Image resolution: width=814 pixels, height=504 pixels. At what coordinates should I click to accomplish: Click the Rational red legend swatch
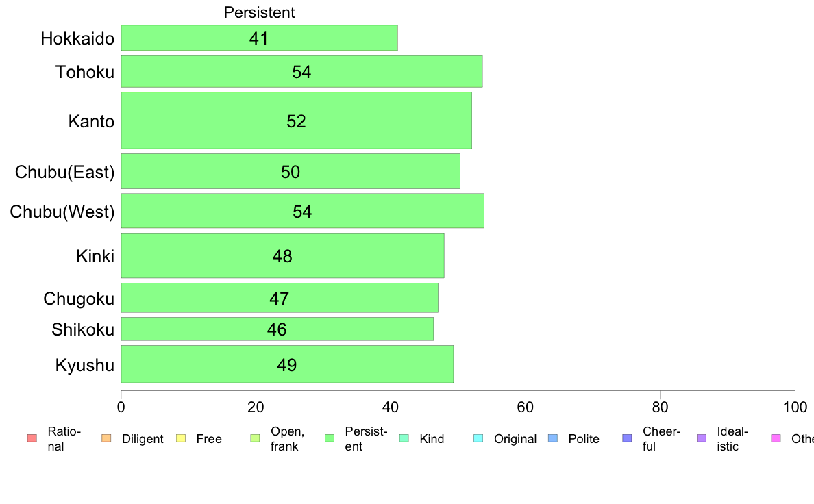click(32, 438)
